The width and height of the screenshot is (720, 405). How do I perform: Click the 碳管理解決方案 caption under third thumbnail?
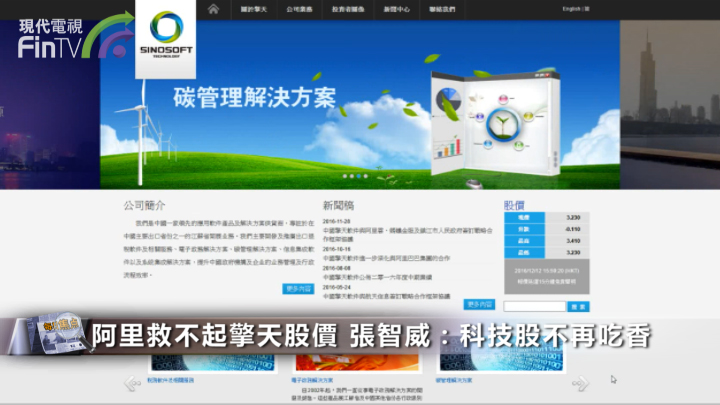[454, 380]
